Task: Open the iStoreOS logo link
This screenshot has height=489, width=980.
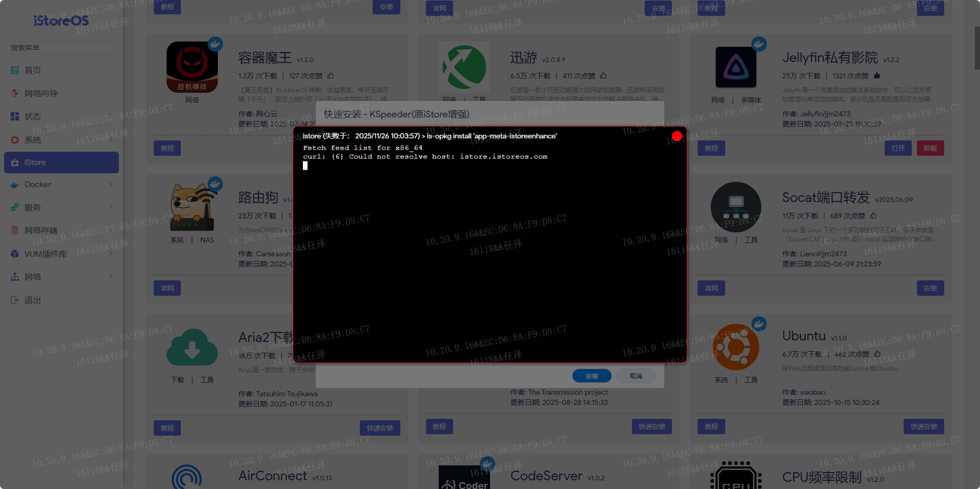Action: (x=62, y=21)
